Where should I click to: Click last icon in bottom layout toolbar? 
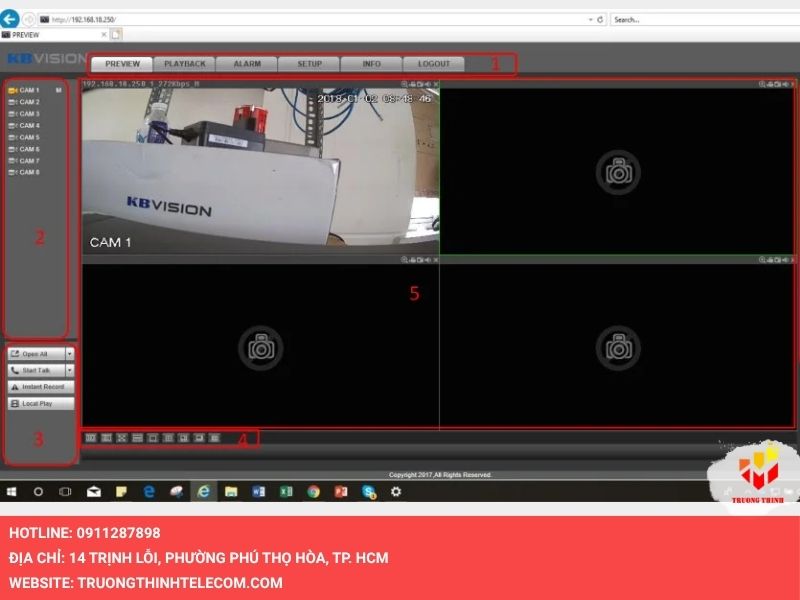click(x=214, y=438)
